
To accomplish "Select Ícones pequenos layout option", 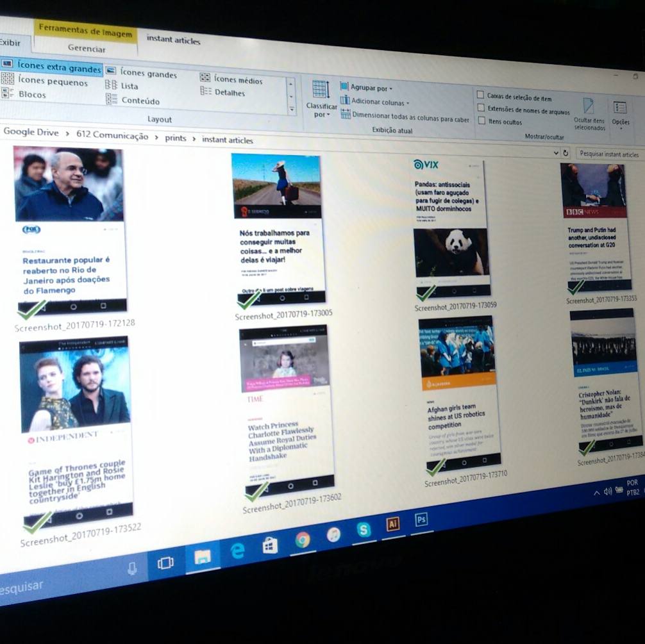I will (x=45, y=81).
